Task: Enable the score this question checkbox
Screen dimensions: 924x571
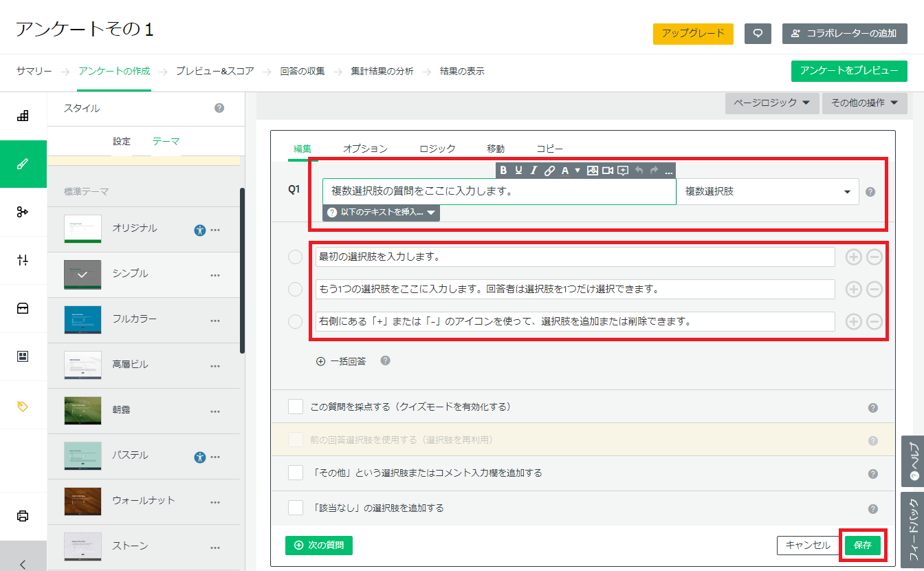Action: [296, 407]
